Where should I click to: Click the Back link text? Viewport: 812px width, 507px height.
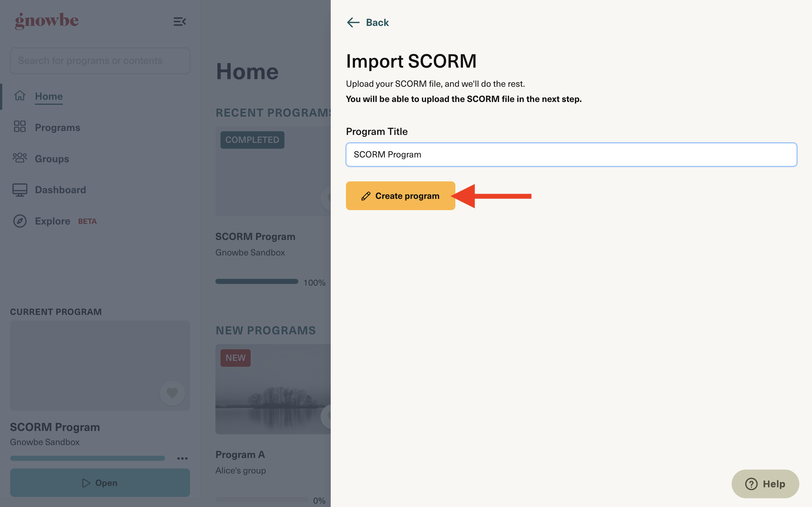coord(377,23)
